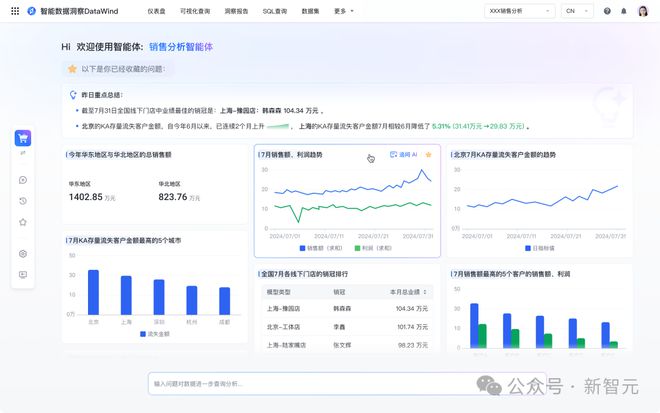660x413 pixels.
Task: Click the 今年华东地区与华北地区的总销售额 card title
Action: pyautogui.click(x=120, y=155)
